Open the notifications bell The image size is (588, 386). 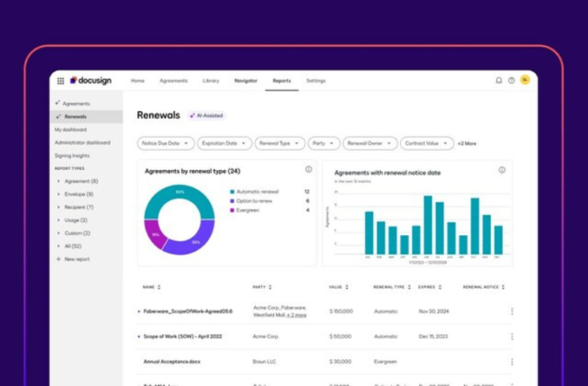pyautogui.click(x=498, y=81)
